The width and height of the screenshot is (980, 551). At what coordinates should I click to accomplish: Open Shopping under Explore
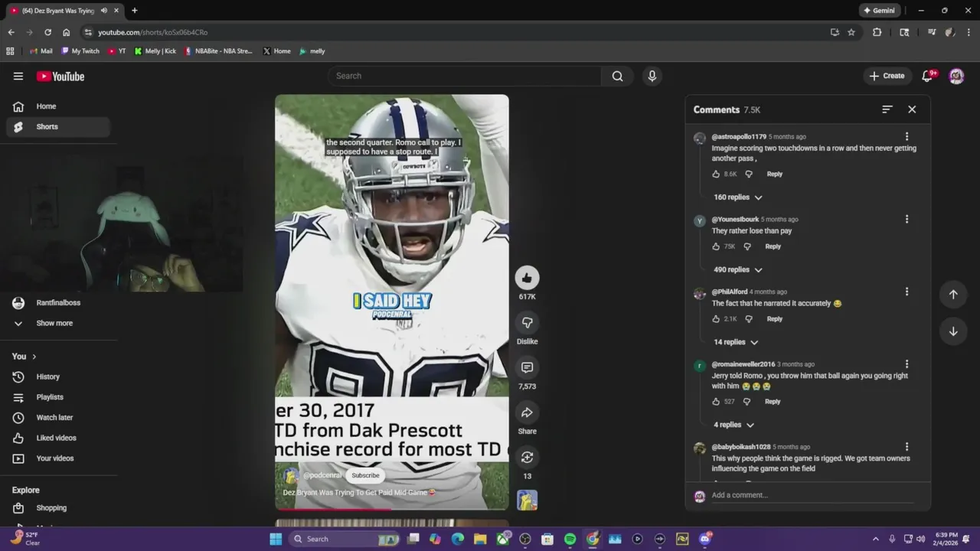[58, 508]
